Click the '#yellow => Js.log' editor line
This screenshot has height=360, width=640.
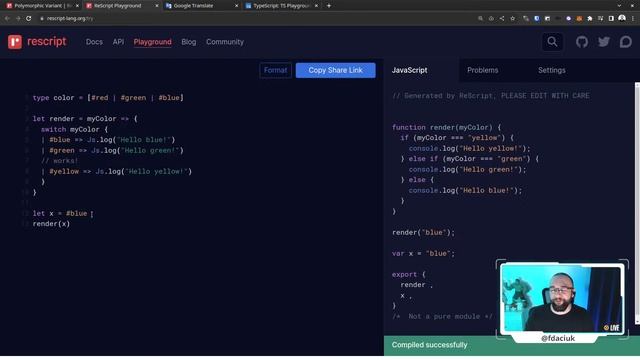[x=116, y=171]
